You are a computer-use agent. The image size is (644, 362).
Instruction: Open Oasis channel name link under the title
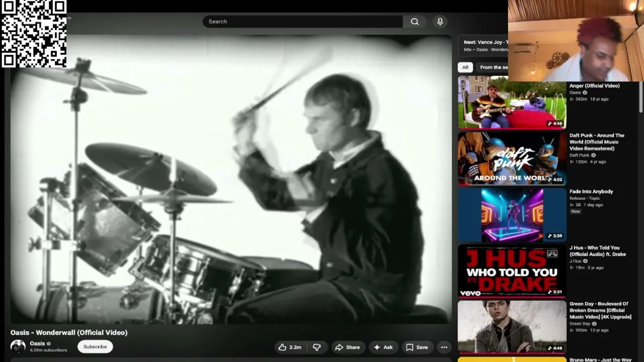(37, 343)
